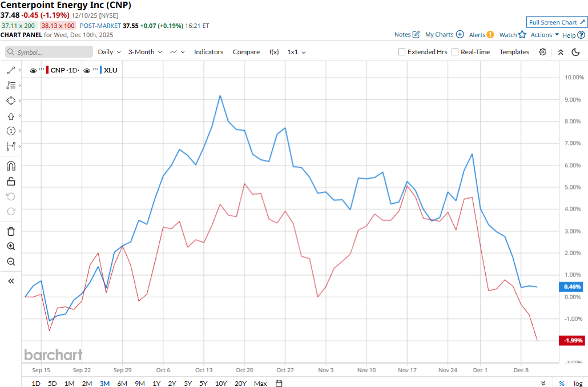The height and width of the screenshot is (387, 588).
Task: Click the Symbol search field
Action: pyautogui.click(x=49, y=52)
